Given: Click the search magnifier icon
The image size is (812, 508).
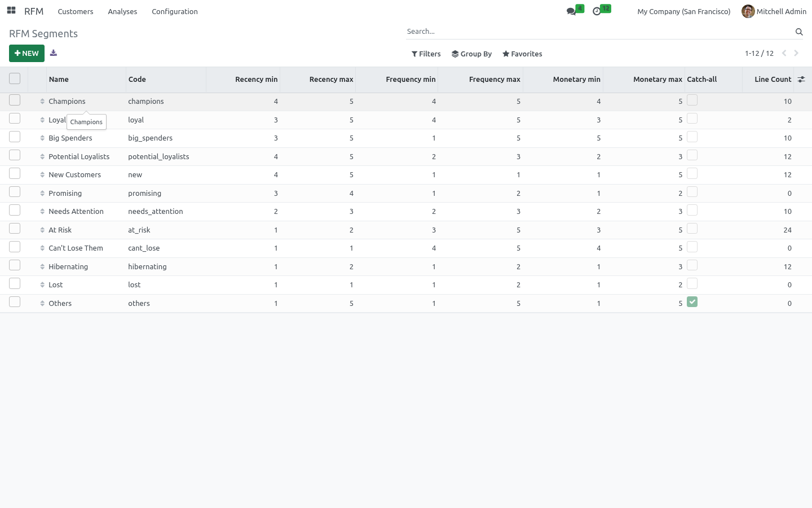Looking at the screenshot, I should 799,32.
